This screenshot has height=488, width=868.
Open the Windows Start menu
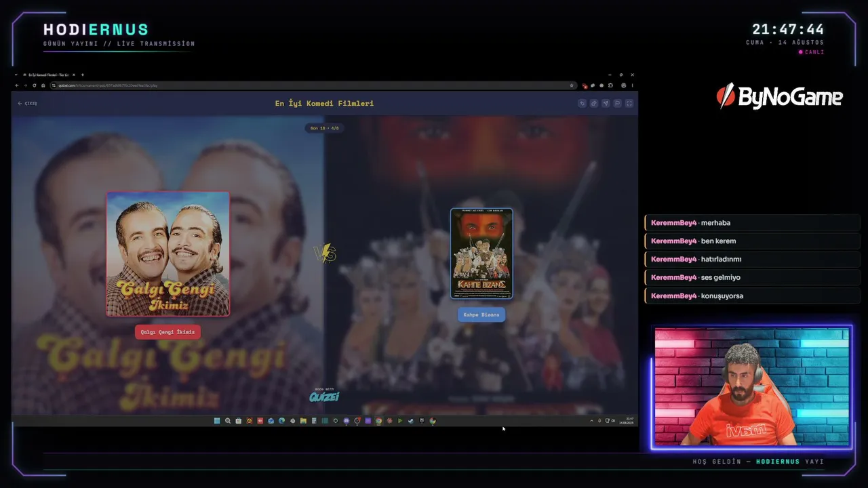(217, 421)
